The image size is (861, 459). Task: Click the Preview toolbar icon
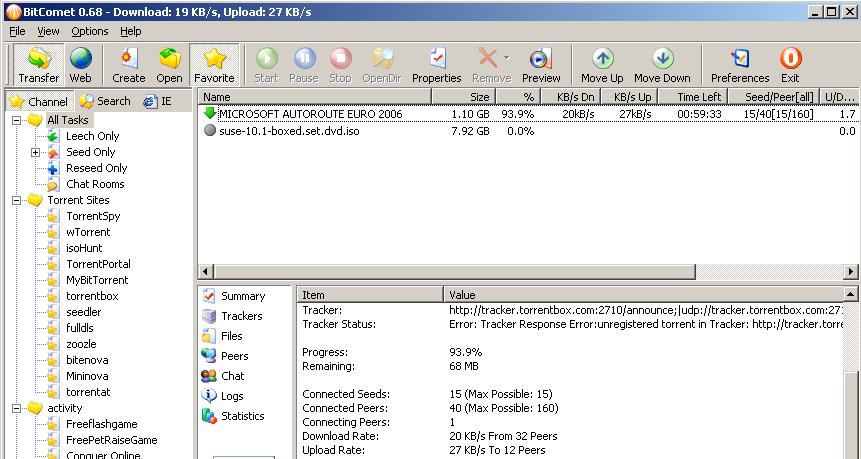541,58
